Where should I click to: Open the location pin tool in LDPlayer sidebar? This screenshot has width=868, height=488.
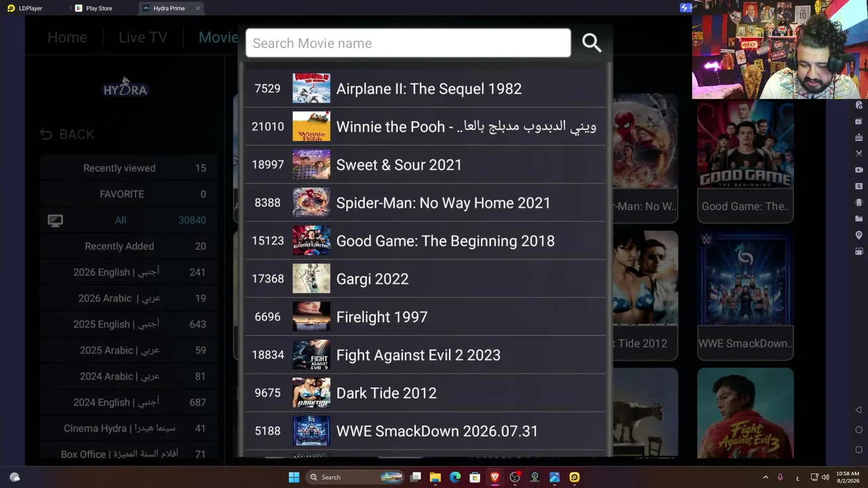click(x=859, y=235)
